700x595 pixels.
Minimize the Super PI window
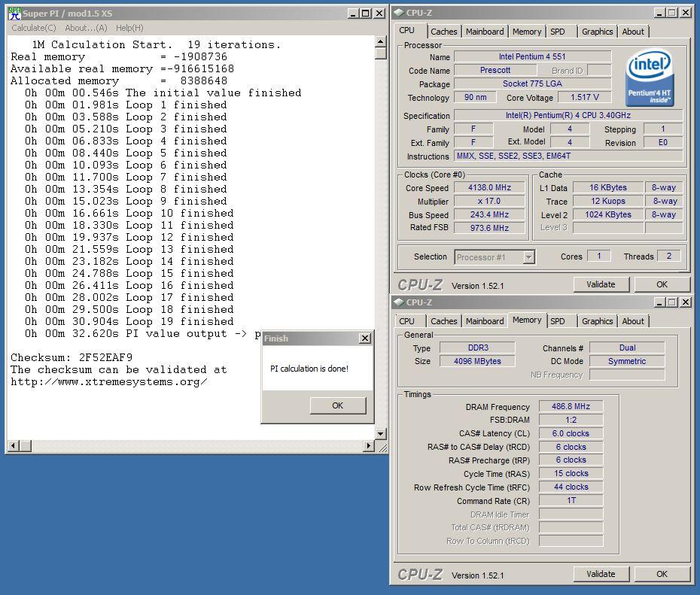[353, 14]
